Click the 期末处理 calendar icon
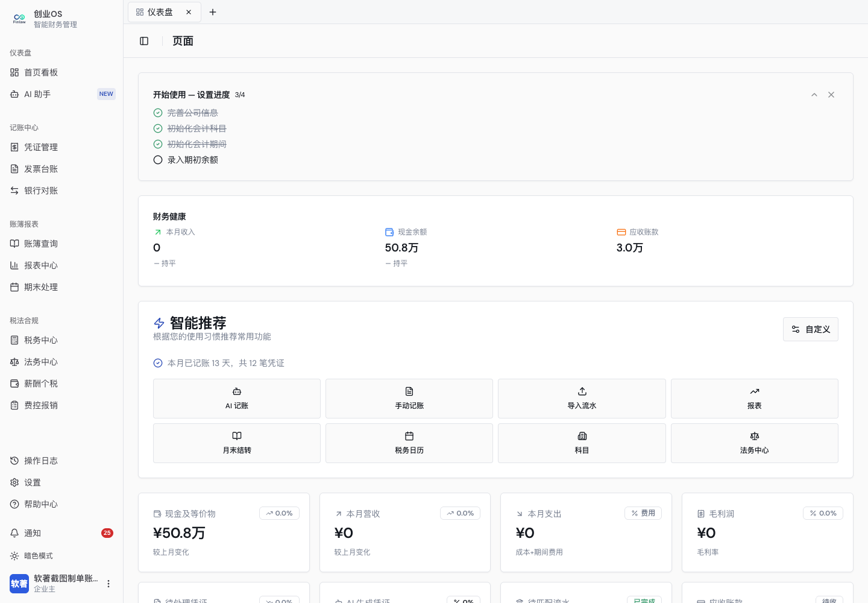Viewport: 868px width, 603px height. pyautogui.click(x=14, y=287)
